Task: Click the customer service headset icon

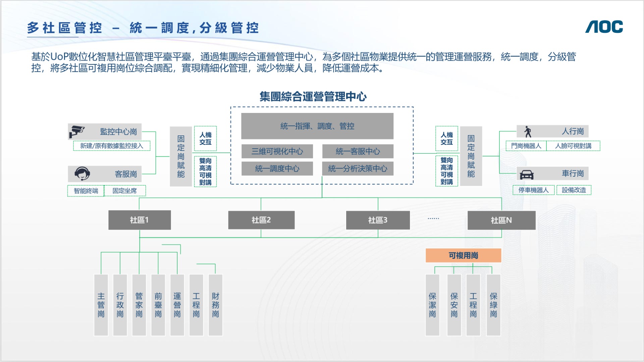Action: [x=82, y=174]
